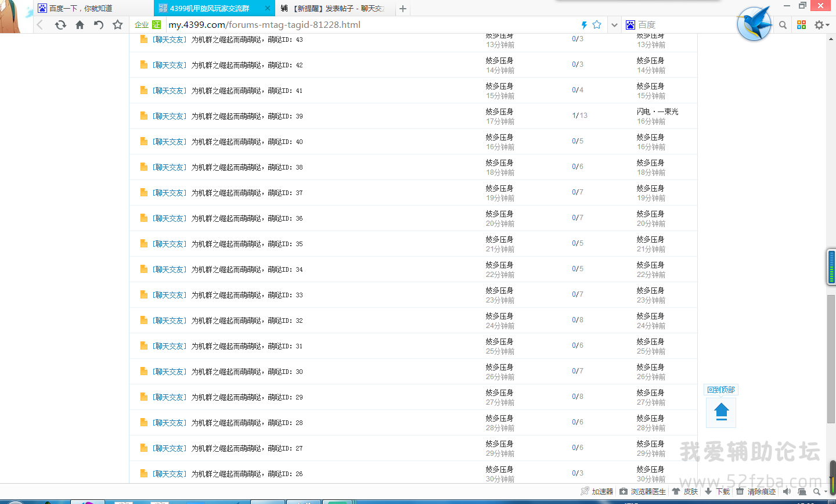This screenshot has height=504, width=836.
Task: Click author 闪电·一束光 link
Action: (657, 111)
